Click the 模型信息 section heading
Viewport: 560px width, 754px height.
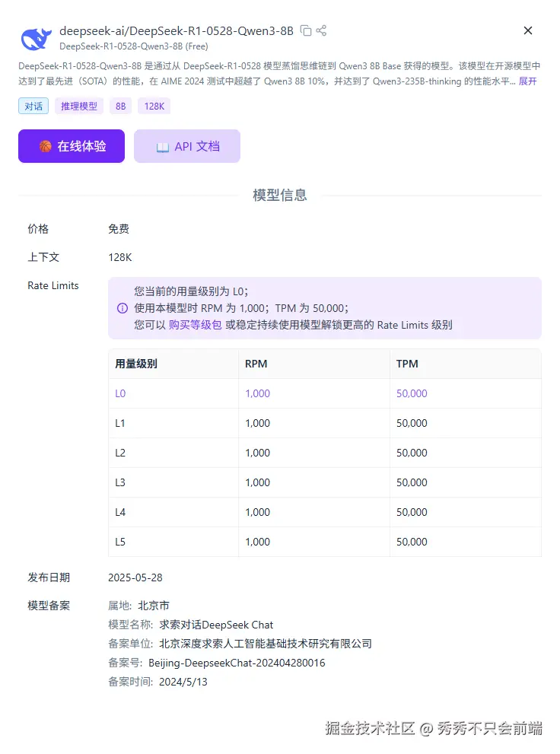point(280,196)
